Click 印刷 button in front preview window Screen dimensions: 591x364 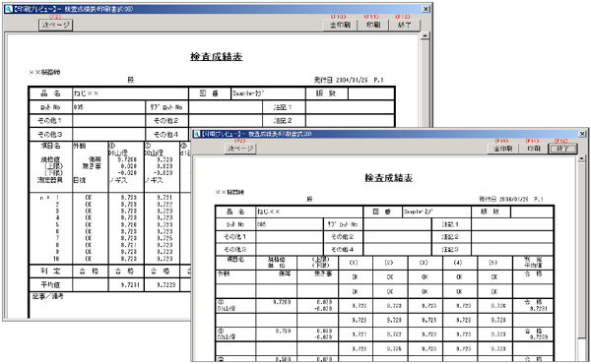pyautogui.click(x=533, y=149)
